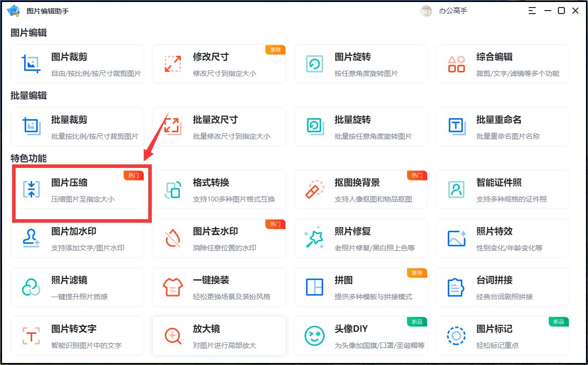Open the 一键换装 outfit changer

point(219,287)
